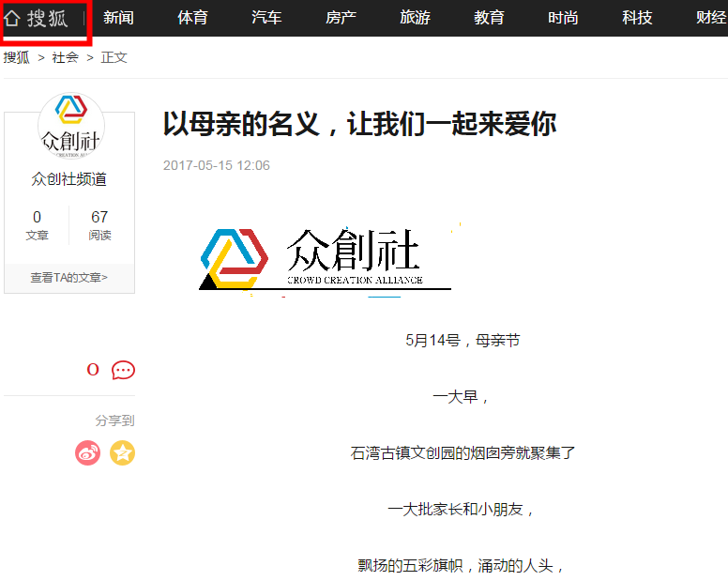This screenshot has width=728, height=581.
Task: Open the 财经 finance channel
Action: coord(711,18)
